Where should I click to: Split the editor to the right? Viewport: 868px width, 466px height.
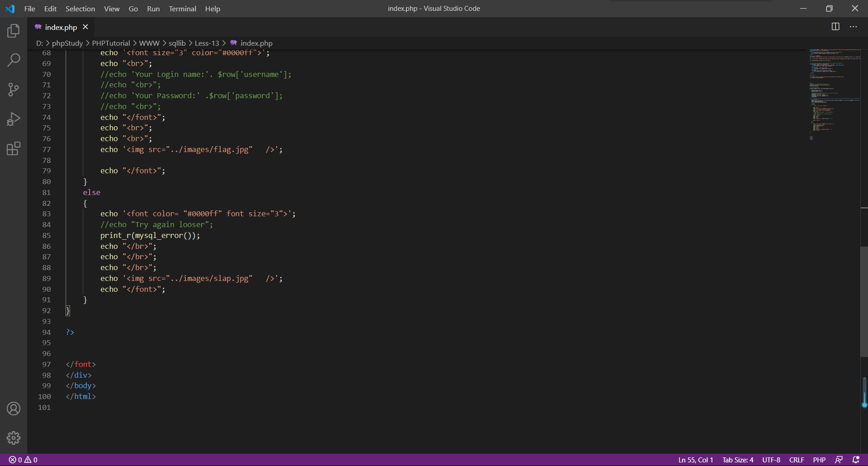click(835, 27)
